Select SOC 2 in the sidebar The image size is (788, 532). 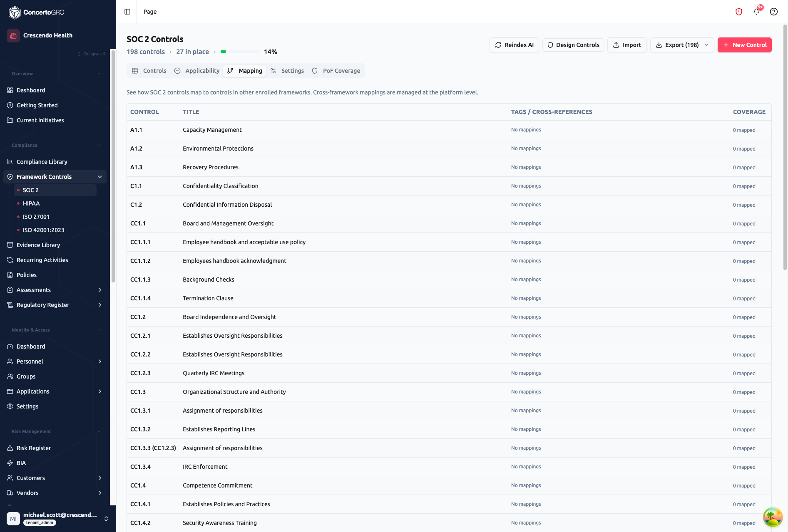(55, 190)
